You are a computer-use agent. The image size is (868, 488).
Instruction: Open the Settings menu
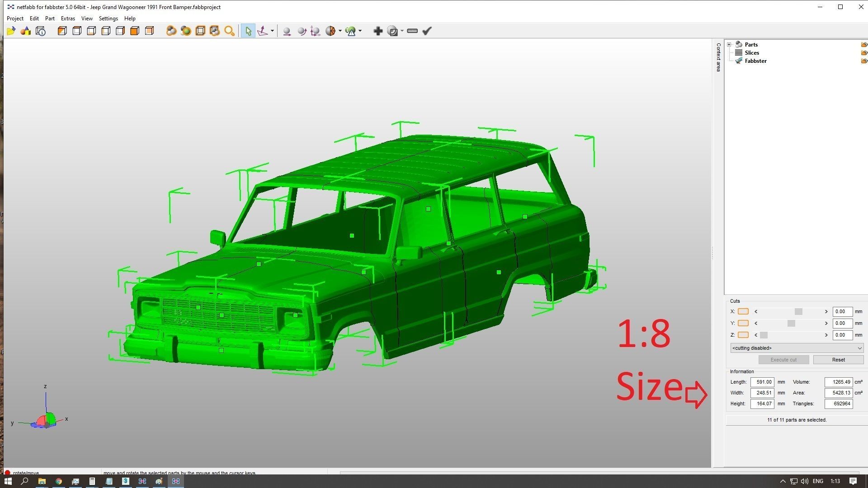point(108,19)
